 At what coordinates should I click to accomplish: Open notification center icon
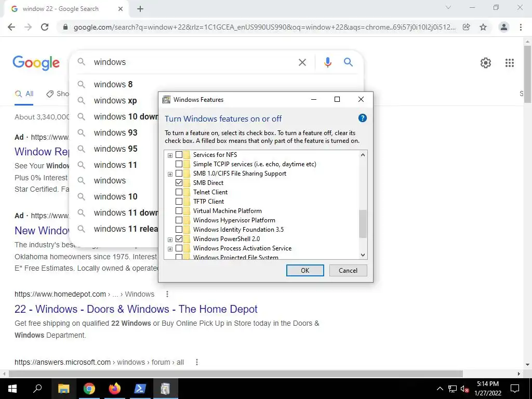[x=515, y=389]
